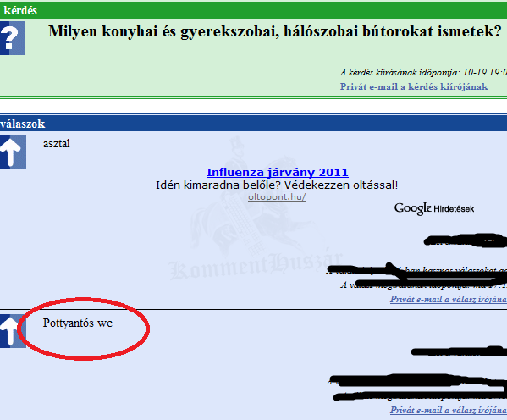
Task: Click the Google Hirdetések logo
Action: (434, 208)
